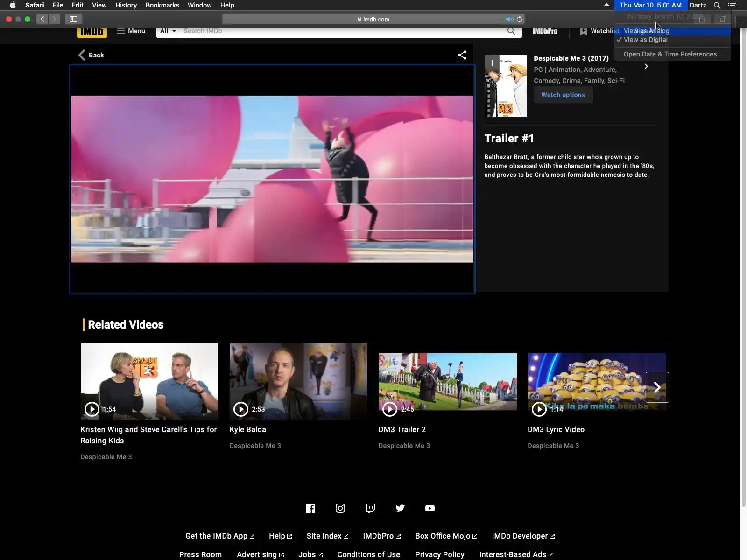Click the Watch options button

(563, 95)
